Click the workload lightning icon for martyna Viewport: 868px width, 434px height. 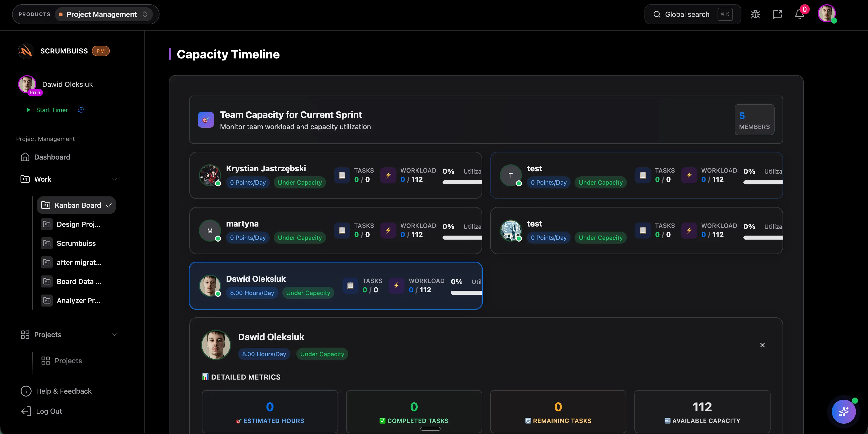tap(388, 231)
